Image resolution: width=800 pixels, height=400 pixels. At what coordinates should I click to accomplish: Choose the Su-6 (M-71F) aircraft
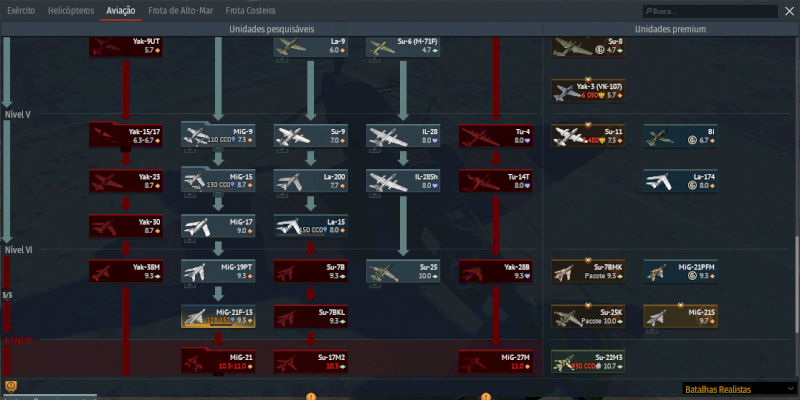pos(403,46)
